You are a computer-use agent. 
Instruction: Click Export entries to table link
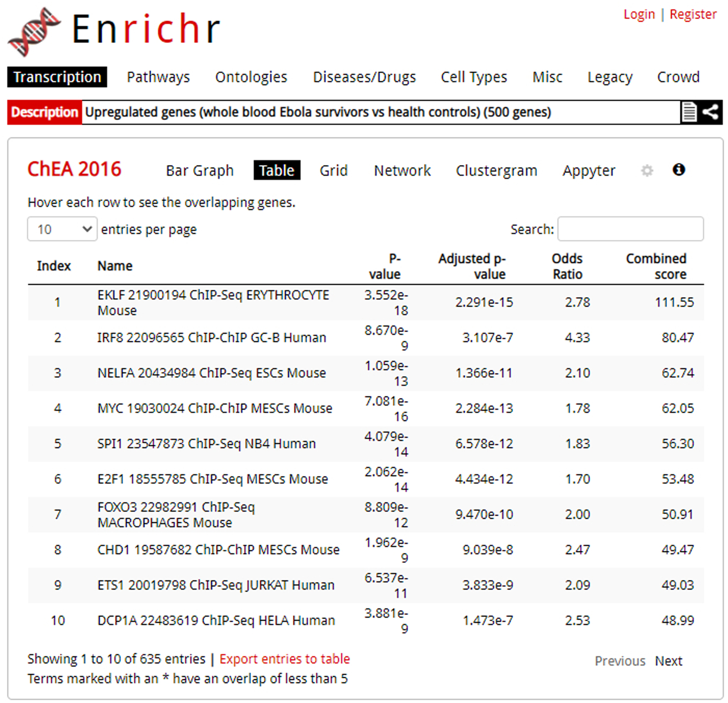click(285, 659)
